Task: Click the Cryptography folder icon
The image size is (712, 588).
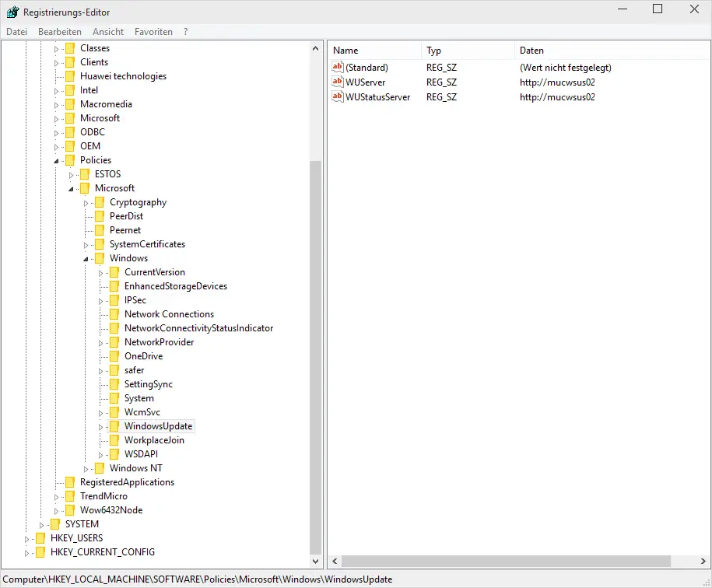Action: (100, 202)
